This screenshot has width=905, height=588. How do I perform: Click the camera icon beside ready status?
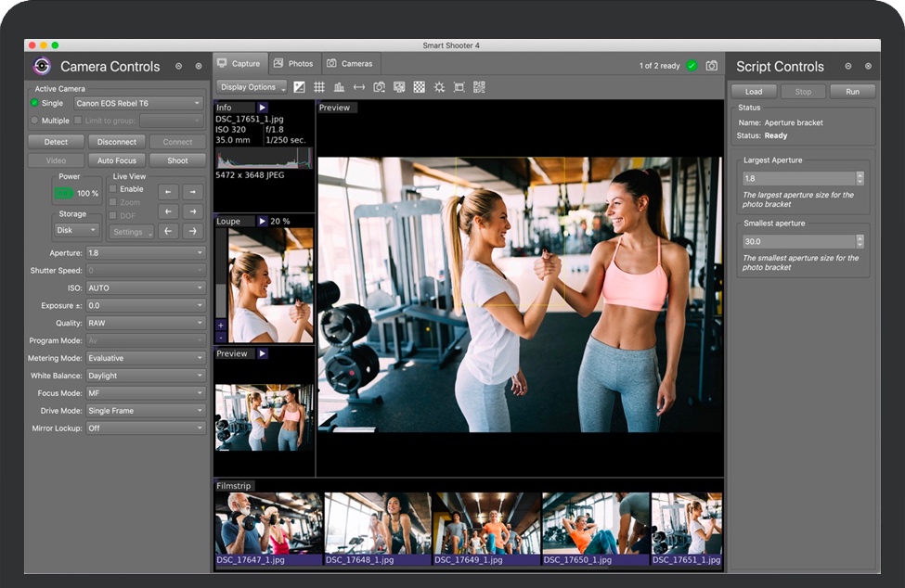[712, 66]
